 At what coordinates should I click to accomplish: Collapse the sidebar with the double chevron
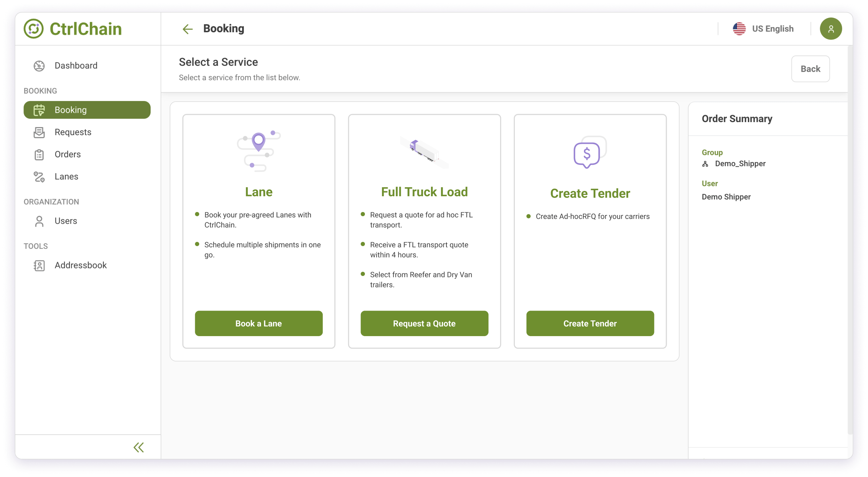coord(139,447)
